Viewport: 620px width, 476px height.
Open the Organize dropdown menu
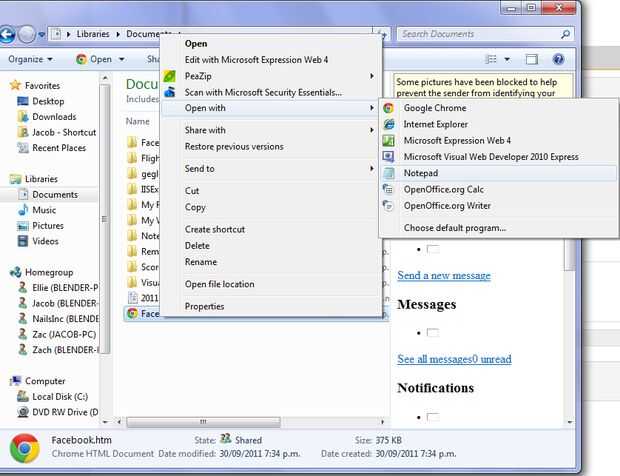[x=30, y=59]
